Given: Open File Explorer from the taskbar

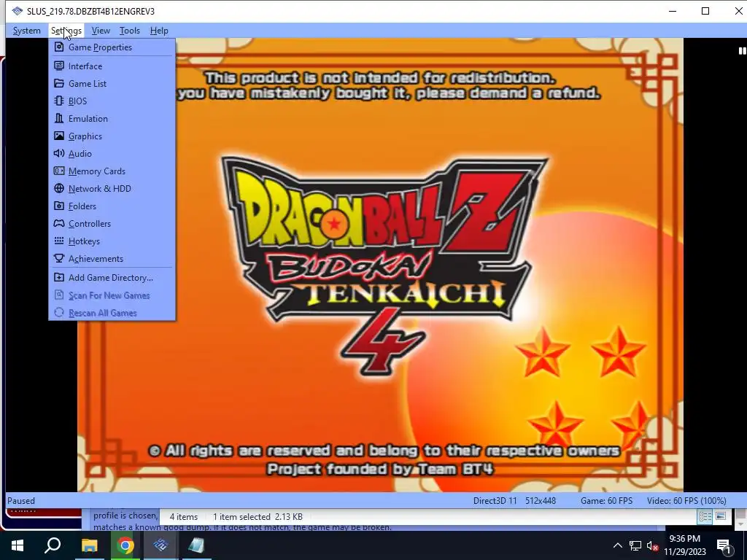Looking at the screenshot, I should pyautogui.click(x=89, y=545).
